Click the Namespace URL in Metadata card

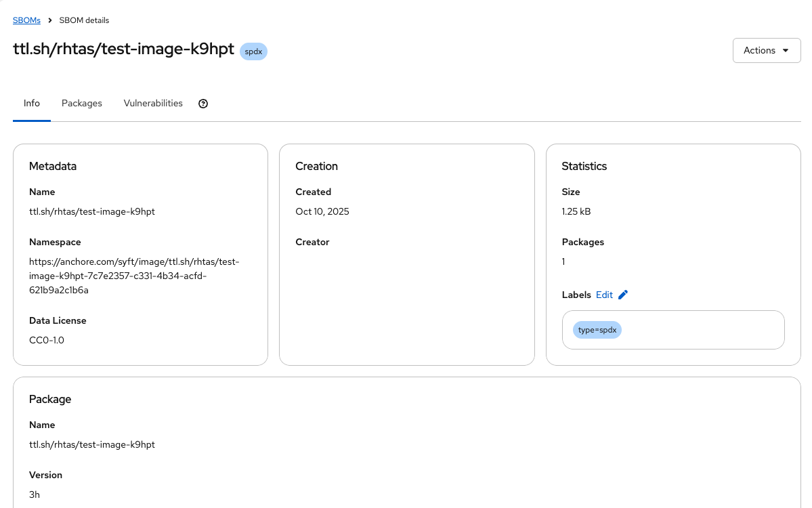tap(134, 276)
